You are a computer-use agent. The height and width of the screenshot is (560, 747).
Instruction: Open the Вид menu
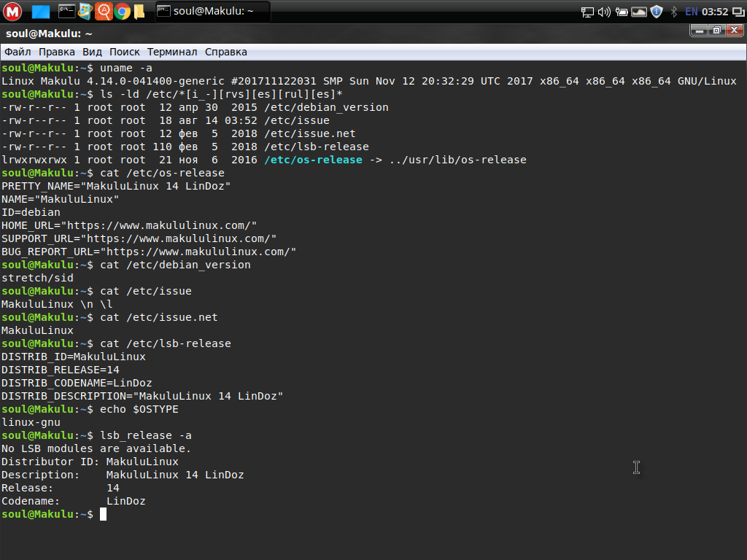click(x=92, y=52)
